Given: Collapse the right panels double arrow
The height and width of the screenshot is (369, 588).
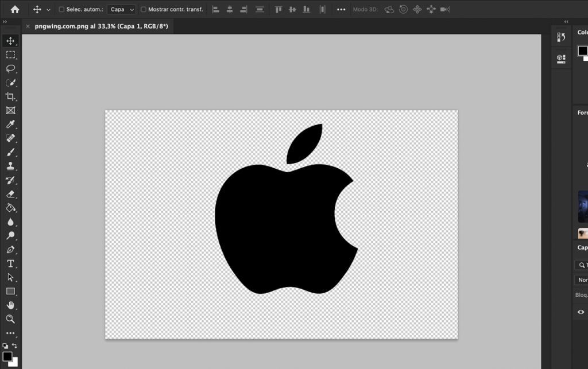Looking at the screenshot, I should pyautogui.click(x=566, y=22).
